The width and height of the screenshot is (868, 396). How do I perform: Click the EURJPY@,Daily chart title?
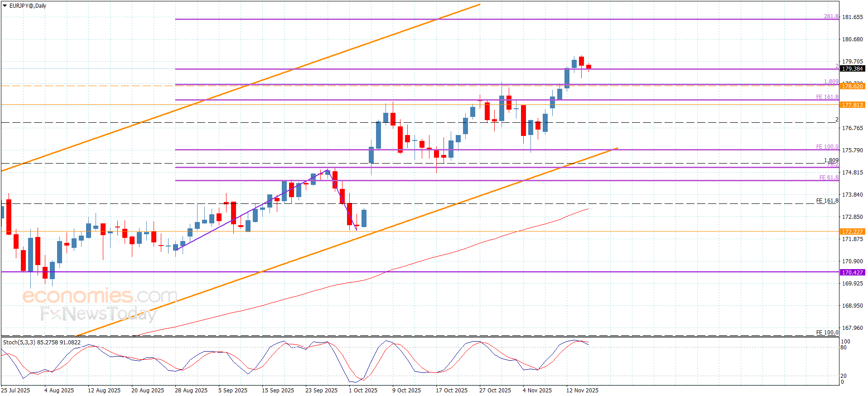[28, 6]
